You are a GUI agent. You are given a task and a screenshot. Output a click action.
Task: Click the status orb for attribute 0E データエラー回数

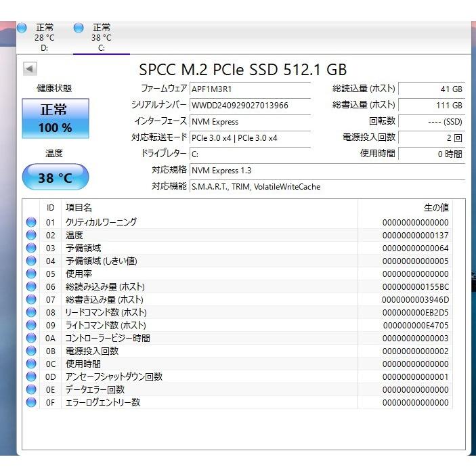[31, 389]
